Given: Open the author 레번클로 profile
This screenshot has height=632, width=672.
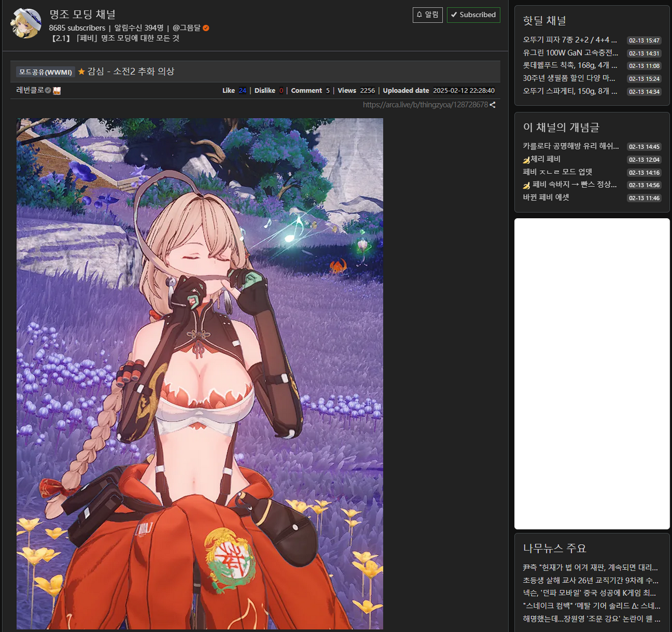Looking at the screenshot, I should pos(30,90).
